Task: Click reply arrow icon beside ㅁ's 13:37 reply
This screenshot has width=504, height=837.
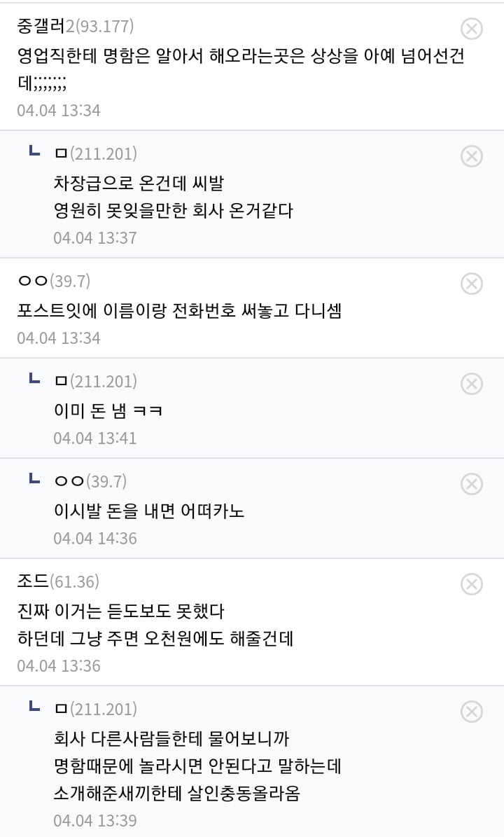Action: click(x=34, y=151)
